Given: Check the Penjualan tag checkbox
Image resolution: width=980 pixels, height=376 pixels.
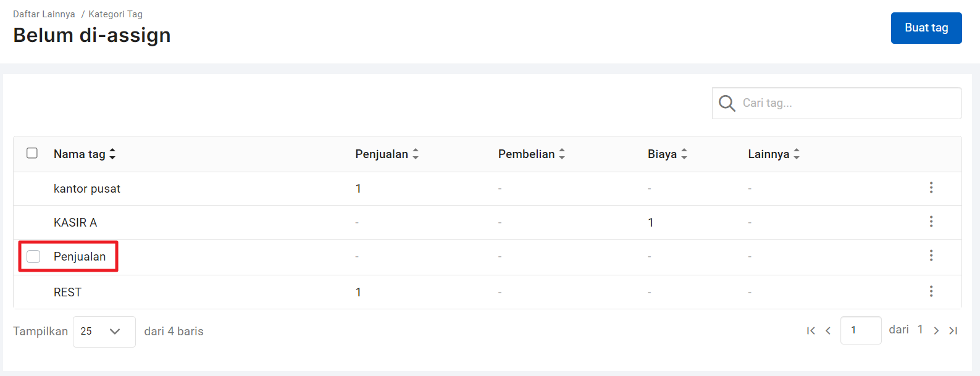Looking at the screenshot, I should [33, 256].
